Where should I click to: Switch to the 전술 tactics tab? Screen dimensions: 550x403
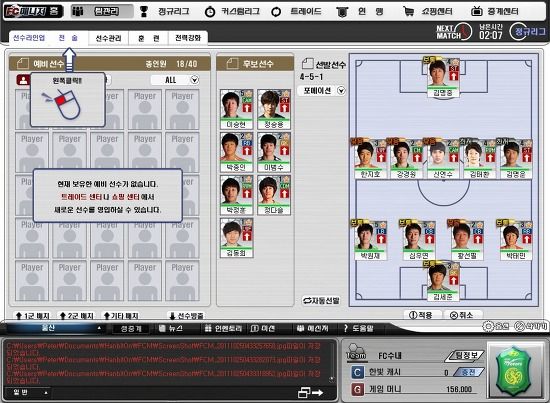(x=68, y=38)
